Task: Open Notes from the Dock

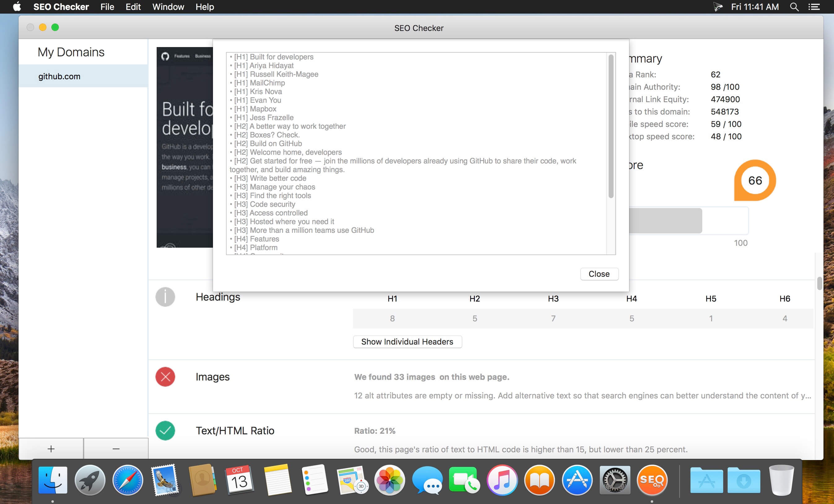Action: 278,480
